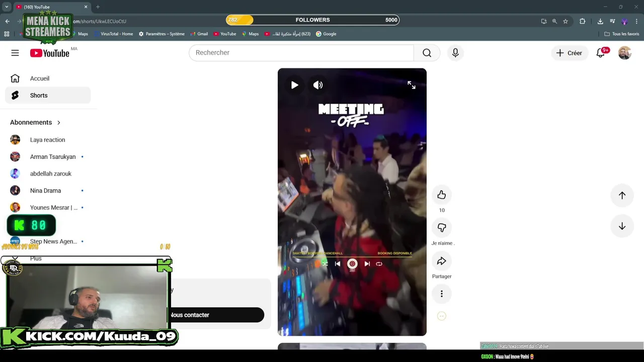Open the media controls icon
This screenshot has height=362, width=644.
(x=612, y=21)
